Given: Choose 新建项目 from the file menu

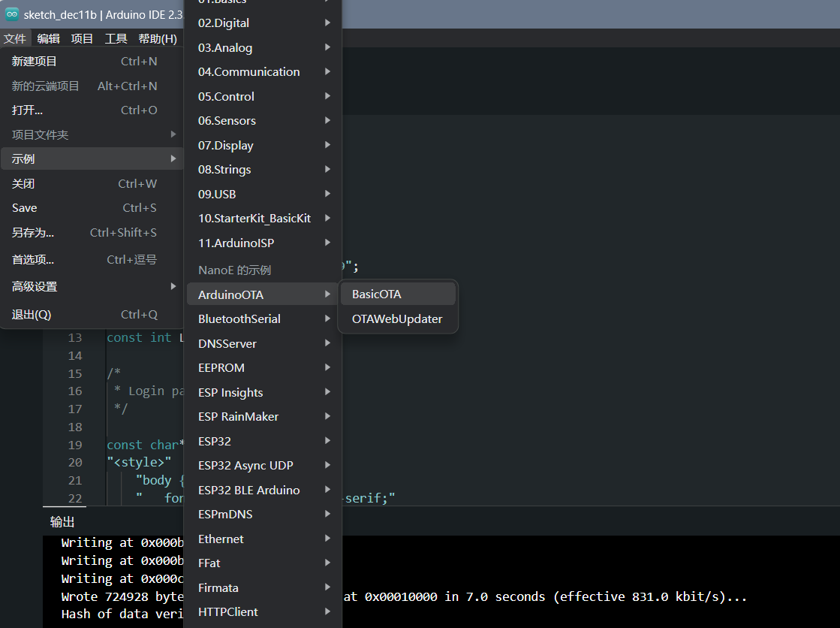Looking at the screenshot, I should pos(92,61).
